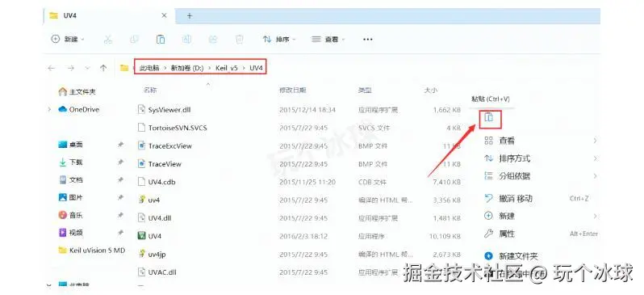Open 分组依据 submenu in the context menu

coord(541,176)
